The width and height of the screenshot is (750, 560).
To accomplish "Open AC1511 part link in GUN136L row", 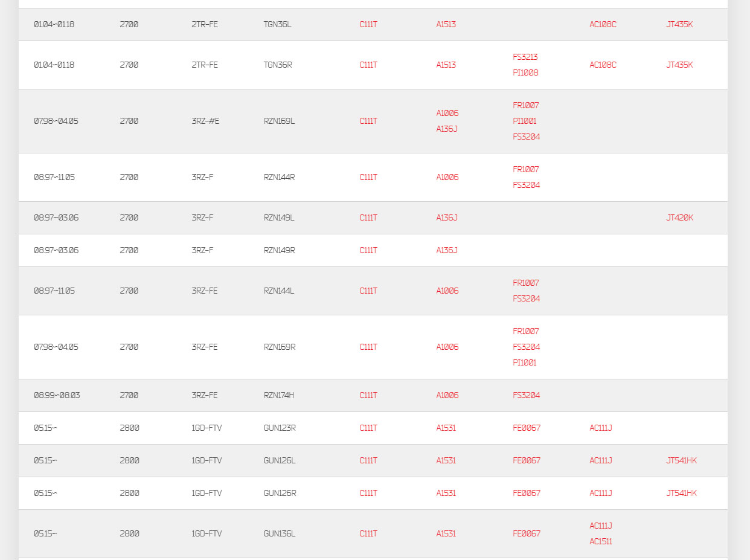I will [601, 541].
